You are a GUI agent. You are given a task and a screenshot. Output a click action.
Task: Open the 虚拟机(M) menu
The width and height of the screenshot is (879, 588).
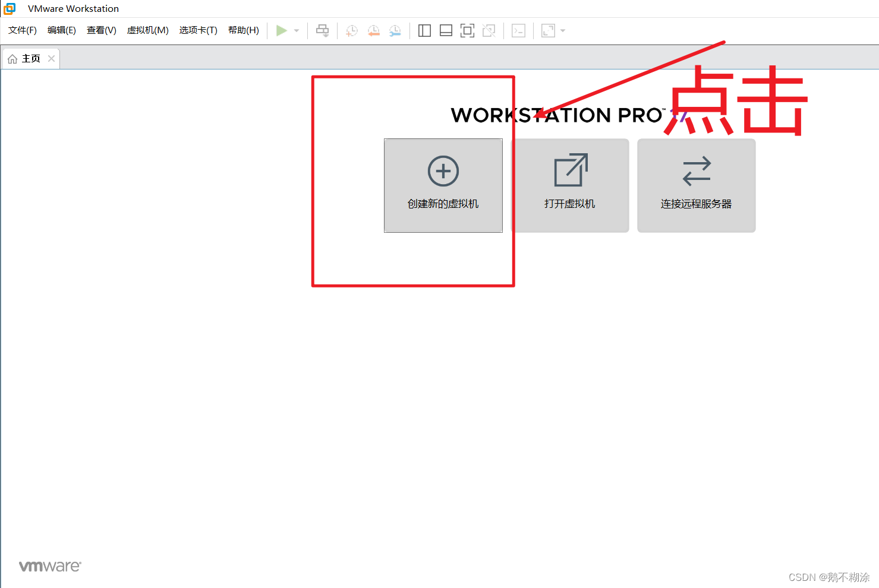[x=148, y=30]
